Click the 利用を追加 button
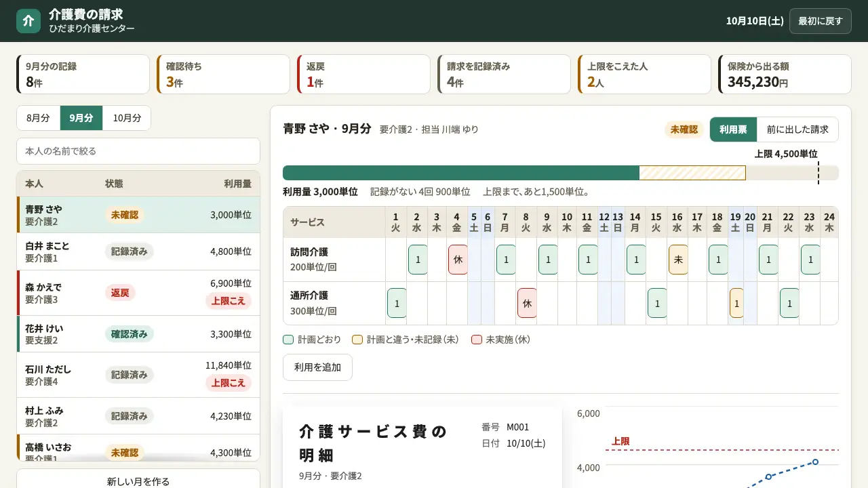 pos(317,367)
